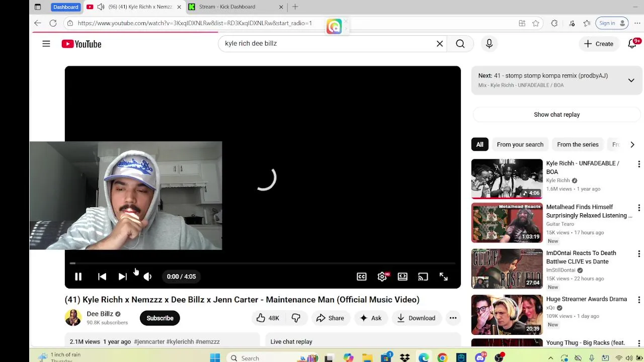
Task: Seek on the video progress bar
Action: [x=263, y=263]
